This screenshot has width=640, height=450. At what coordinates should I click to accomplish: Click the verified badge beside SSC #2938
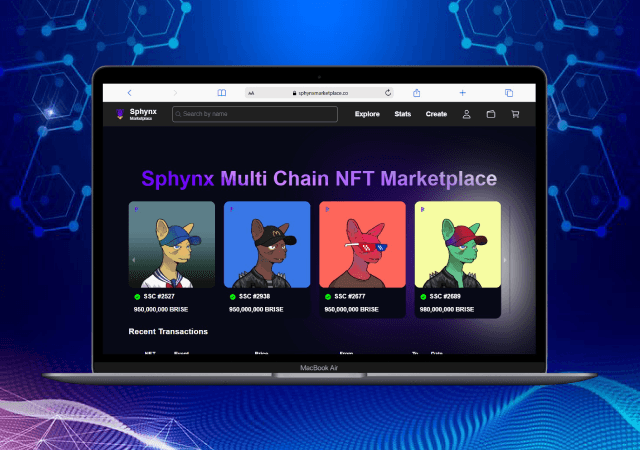(233, 297)
